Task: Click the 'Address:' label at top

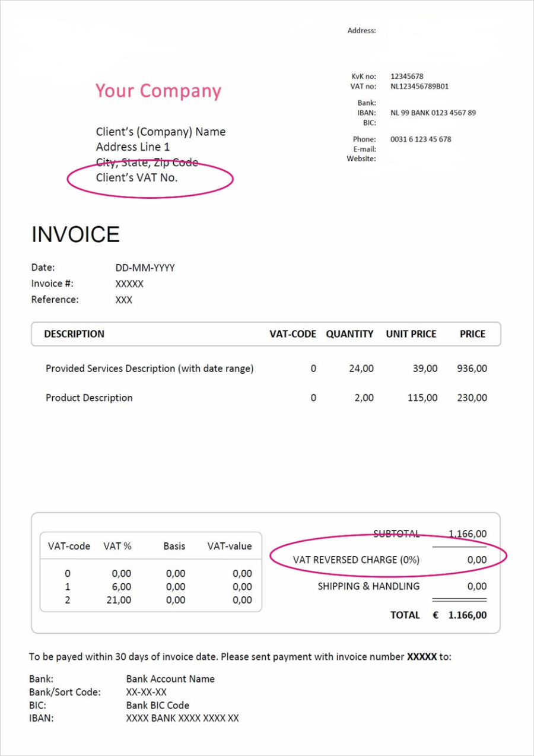Action: (x=361, y=30)
